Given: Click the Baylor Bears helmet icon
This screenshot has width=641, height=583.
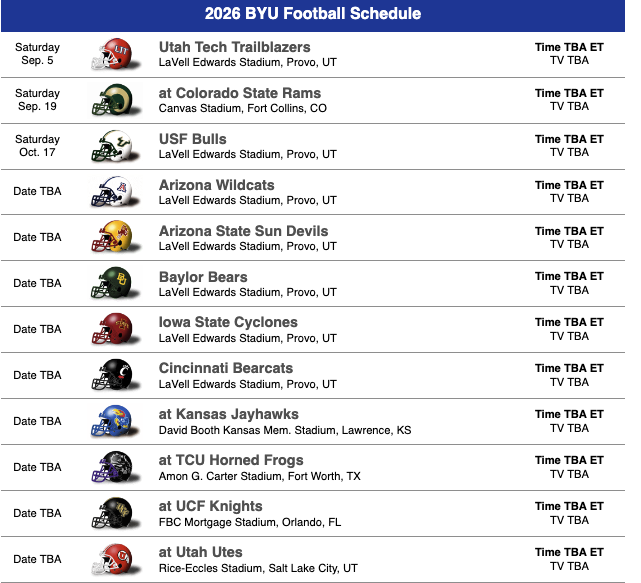Looking at the screenshot, I should click(x=112, y=284).
